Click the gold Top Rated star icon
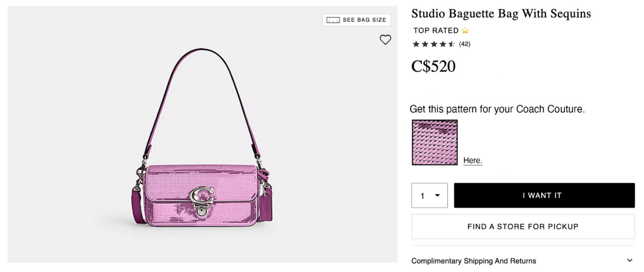Screen dimensions: 644x272 tap(465, 30)
